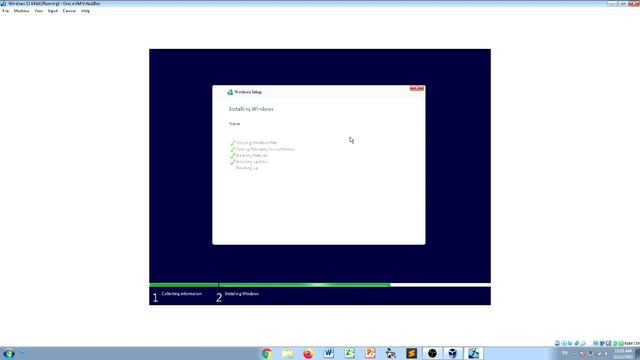The image size is (640, 360).
Task: Open the Devices menu
Action: (69, 11)
